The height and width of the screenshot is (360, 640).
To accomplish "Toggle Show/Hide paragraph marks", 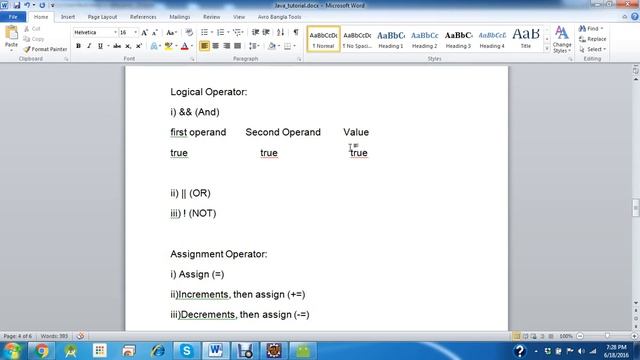I will pyautogui.click(x=296, y=32).
